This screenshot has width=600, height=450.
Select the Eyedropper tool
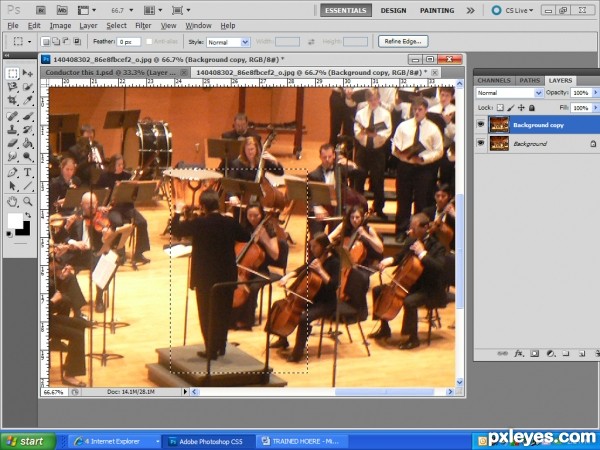click(x=28, y=100)
